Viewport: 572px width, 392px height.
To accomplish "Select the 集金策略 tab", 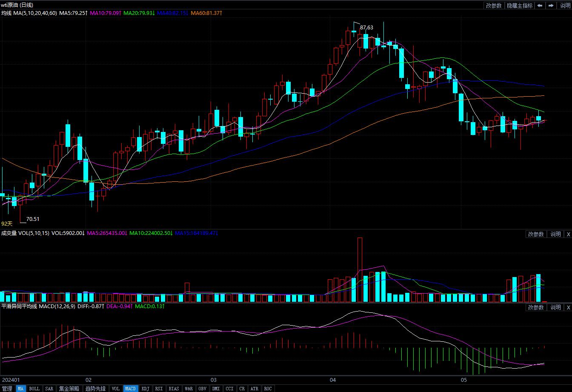I will tap(69, 389).
